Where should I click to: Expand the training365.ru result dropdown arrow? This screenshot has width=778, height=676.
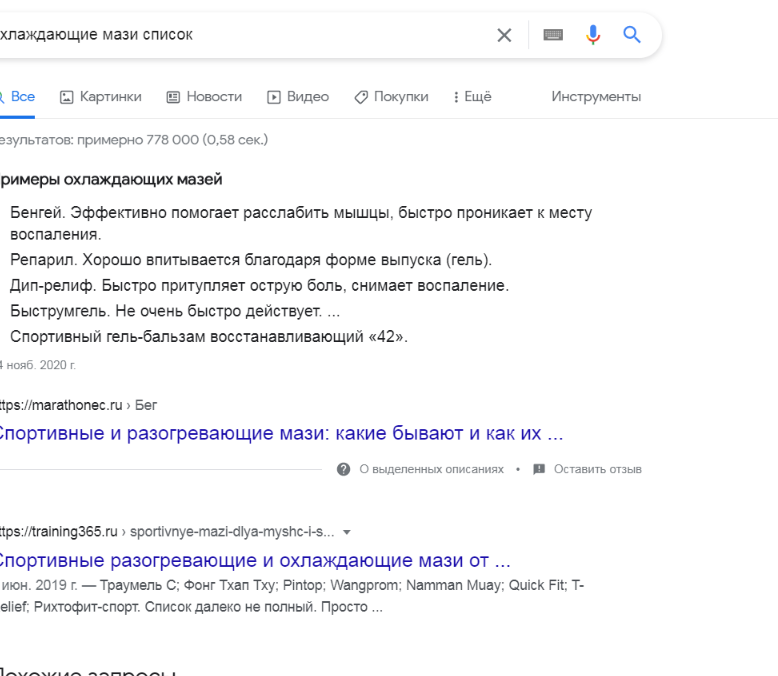pos(347,532)
